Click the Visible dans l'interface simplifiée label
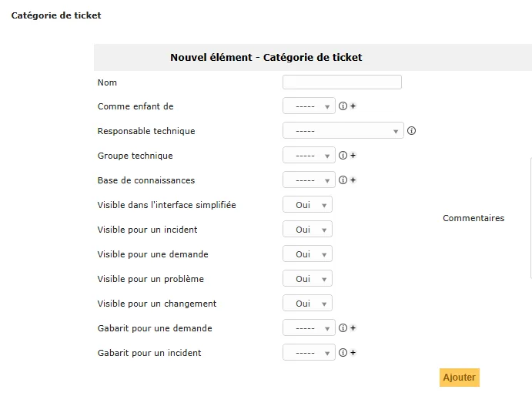Viewport: 532px width, 413px height. (x=166, y=205)
